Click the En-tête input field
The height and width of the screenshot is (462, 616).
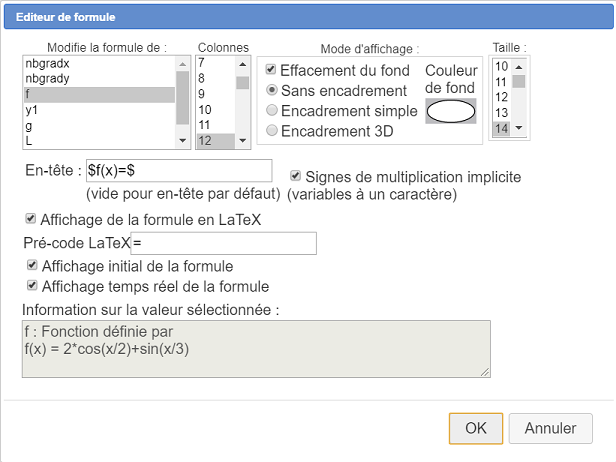(x=179, y=170)
